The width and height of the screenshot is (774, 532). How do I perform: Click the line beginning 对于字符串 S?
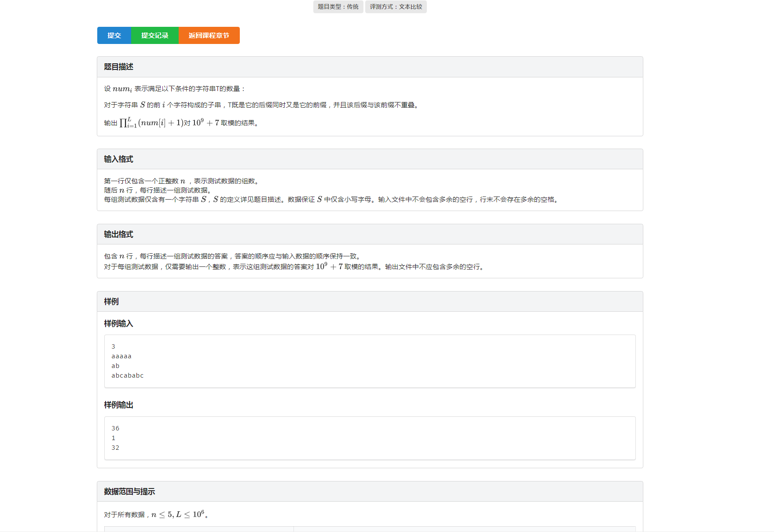point(262,105)
